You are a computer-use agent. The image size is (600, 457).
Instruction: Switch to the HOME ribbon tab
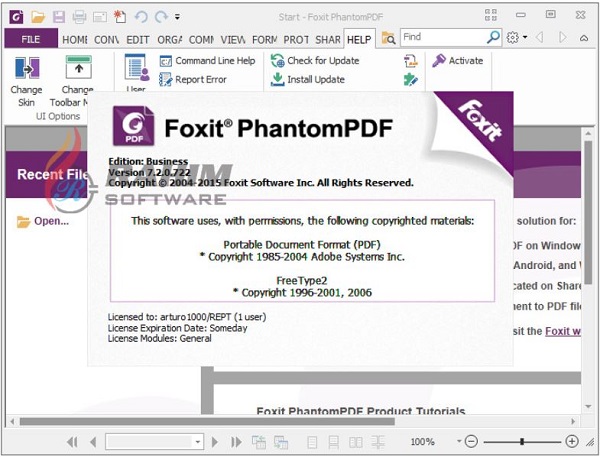click(75, 39)
